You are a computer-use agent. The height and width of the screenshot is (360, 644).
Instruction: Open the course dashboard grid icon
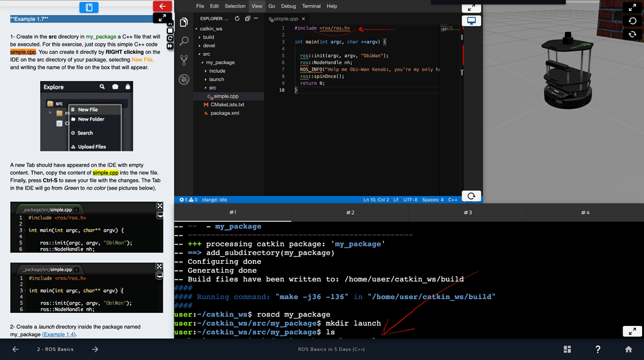click(567, 349)
